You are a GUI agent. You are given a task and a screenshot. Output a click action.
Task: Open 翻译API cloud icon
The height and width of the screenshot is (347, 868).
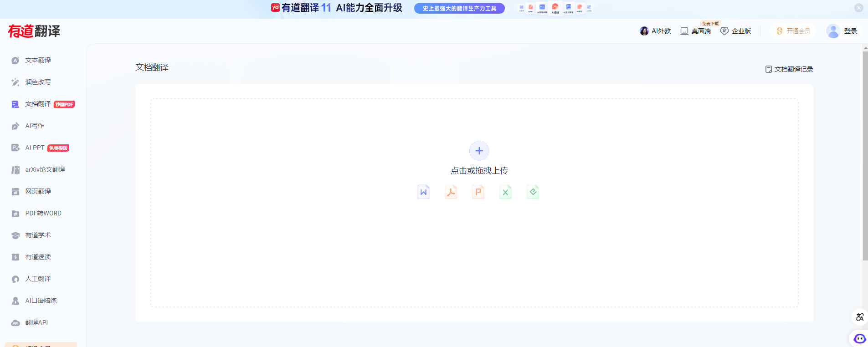15,323
